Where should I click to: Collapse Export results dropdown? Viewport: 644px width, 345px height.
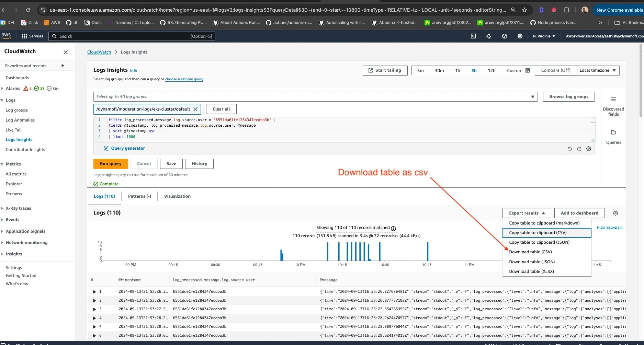(x=527, y=213)
